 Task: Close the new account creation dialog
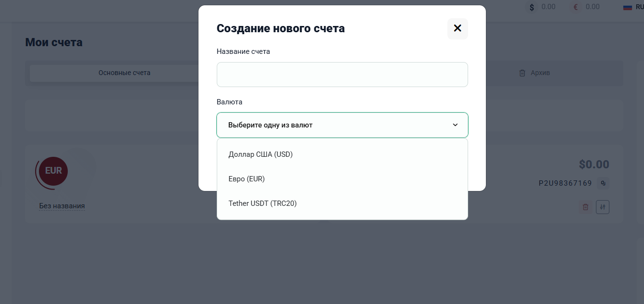458,28
